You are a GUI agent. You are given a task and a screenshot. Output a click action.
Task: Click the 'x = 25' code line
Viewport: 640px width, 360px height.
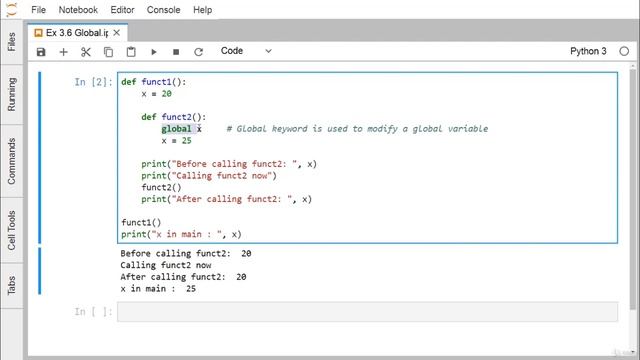pyautogui.click(x=176, y=141)
